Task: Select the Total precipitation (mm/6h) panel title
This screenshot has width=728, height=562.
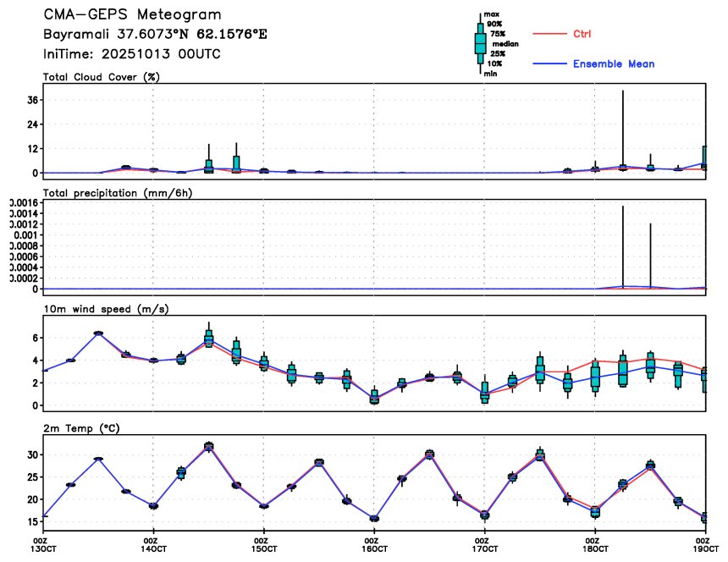Action: point(118,193)
